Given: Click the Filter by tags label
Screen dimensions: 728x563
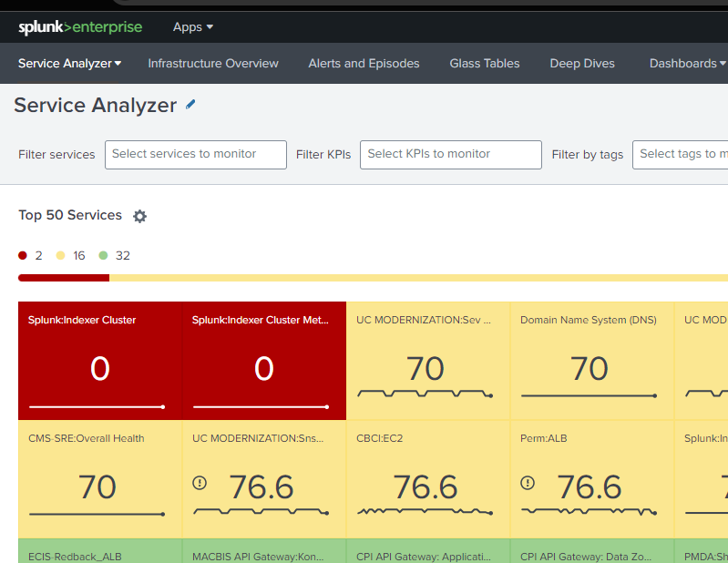Looking at the screenshot, I should tap(588, 155).
